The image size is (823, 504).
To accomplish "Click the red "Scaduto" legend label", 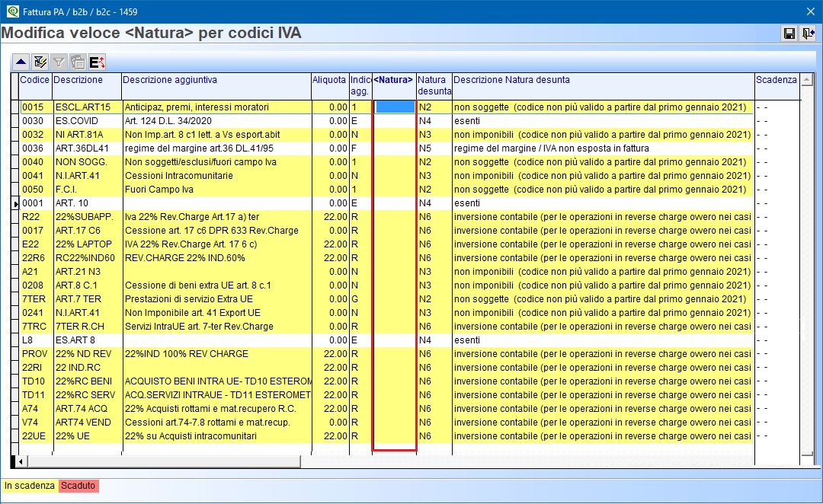I will tap(78, 486).
